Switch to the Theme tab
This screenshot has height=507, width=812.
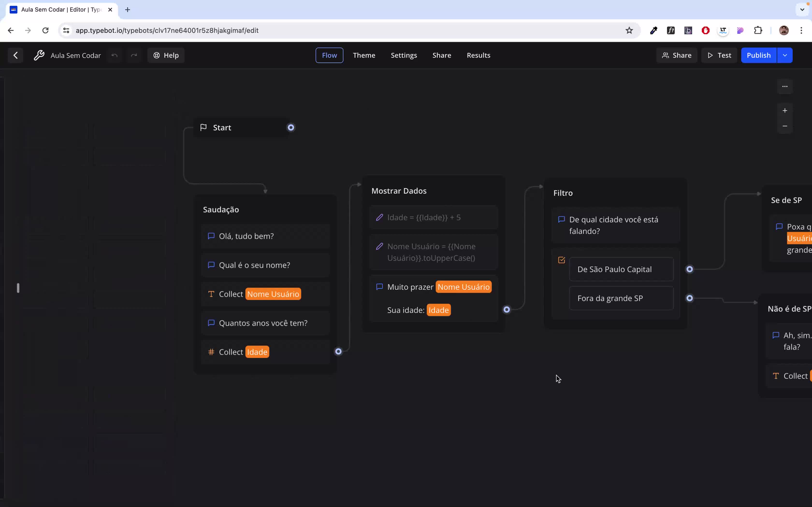[364, 55]
